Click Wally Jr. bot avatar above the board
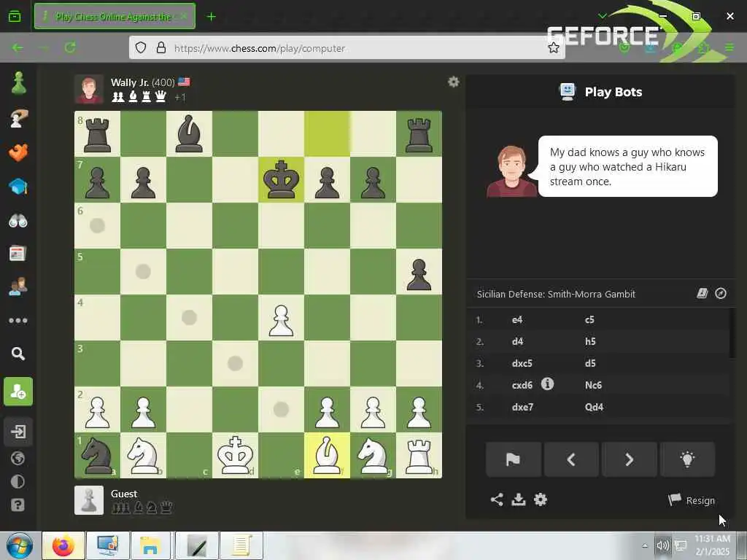The image size is (747, 560). click(x=89, y=89)
